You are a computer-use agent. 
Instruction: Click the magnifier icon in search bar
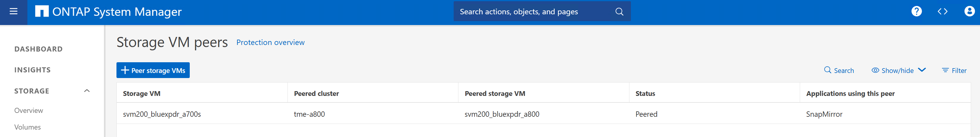tap(619, 12)
